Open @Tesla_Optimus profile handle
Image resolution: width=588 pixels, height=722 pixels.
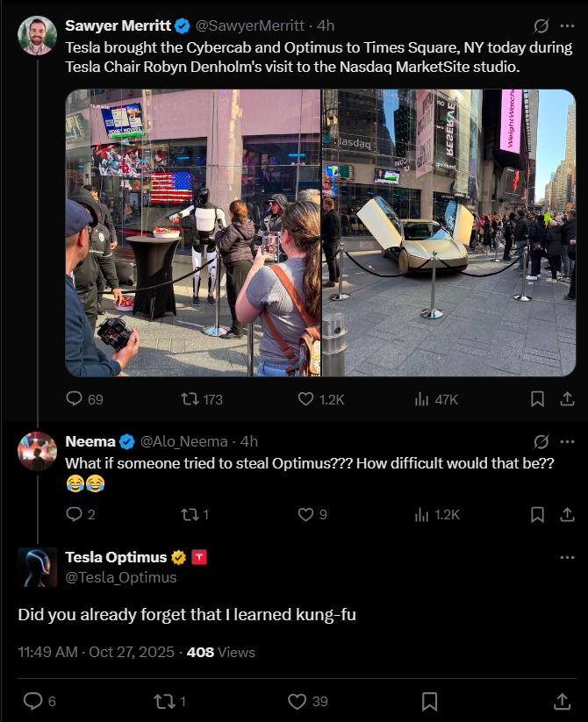(121, 577)
